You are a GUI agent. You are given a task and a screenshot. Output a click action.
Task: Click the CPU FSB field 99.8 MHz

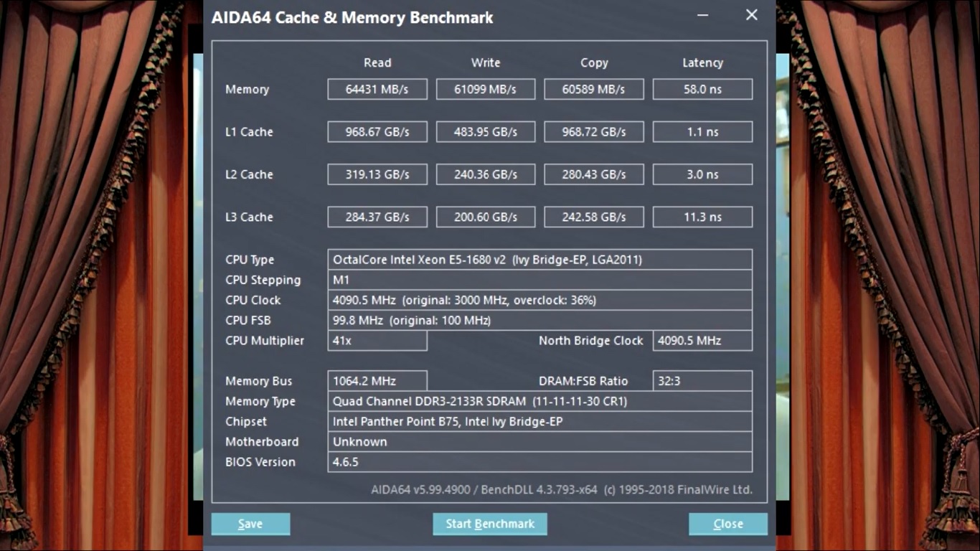(x=540, y=320)
